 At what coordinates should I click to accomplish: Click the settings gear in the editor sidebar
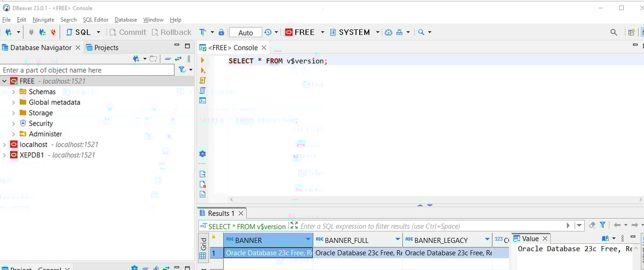pos(202,154)
